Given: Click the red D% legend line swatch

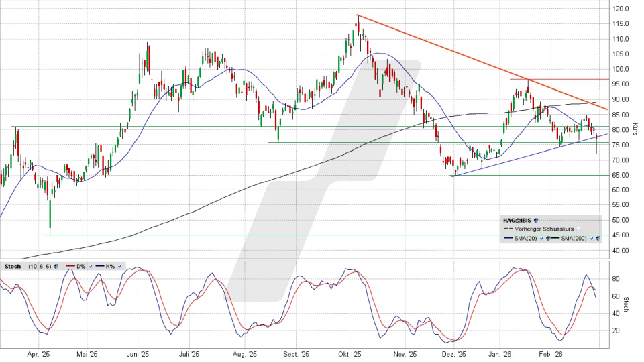Looking at the screenshot, I should pyautogui.click(x=70, y=267).
